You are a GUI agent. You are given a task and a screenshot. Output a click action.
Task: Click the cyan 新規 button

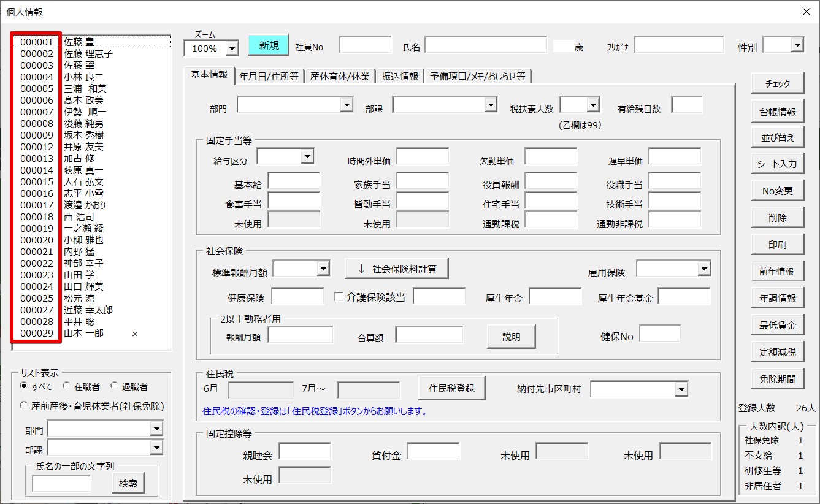[268, 45]
